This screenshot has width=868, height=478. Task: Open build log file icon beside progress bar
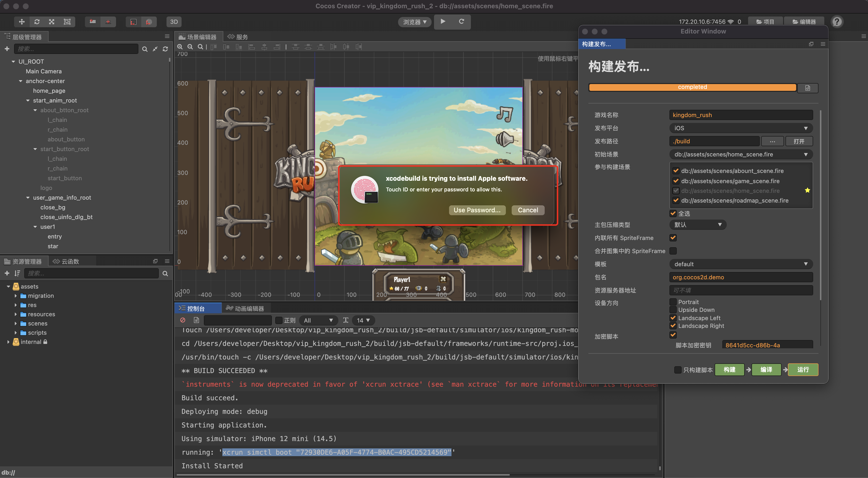click(808, 88)
